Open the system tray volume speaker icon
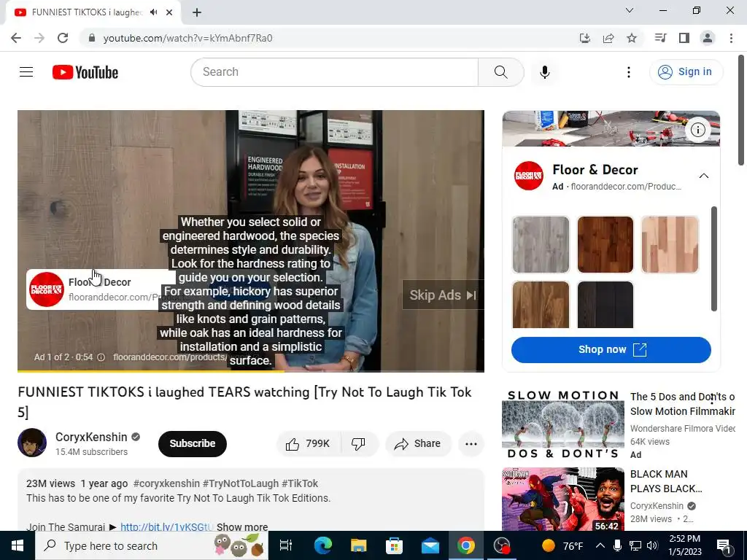This screenshot has height=560, width=747. point(652,545)
